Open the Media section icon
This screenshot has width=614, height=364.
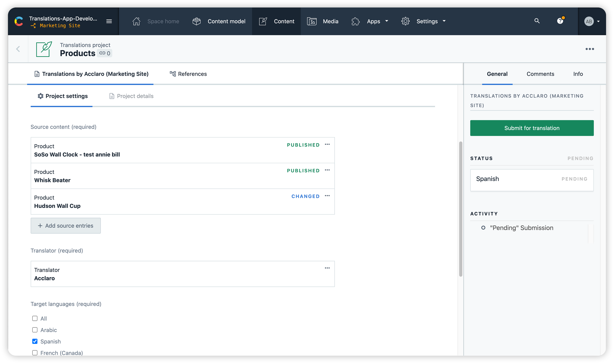tap(312, 21)
